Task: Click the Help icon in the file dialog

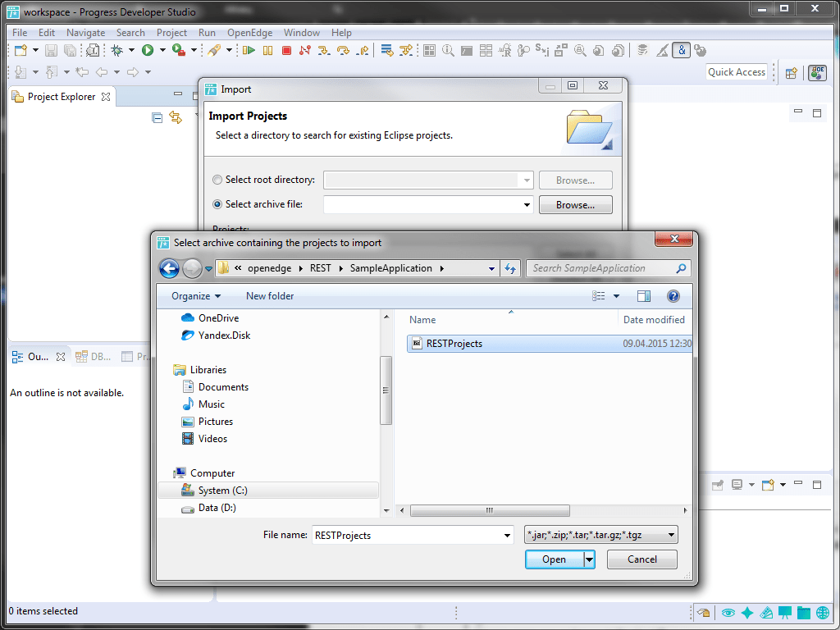Action: (673, 295)
